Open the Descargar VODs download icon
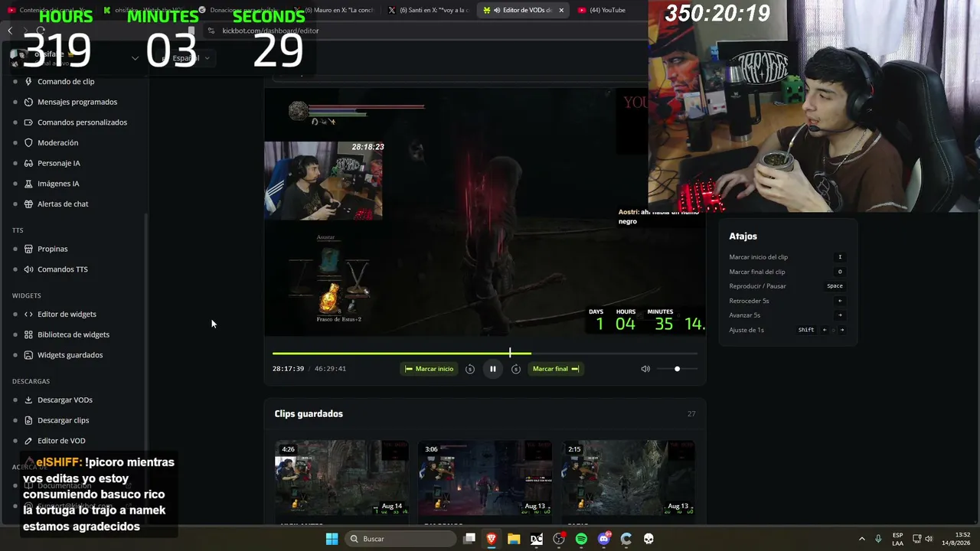The width and height of the screenshot is (980, 551). (x=28, y=399)
